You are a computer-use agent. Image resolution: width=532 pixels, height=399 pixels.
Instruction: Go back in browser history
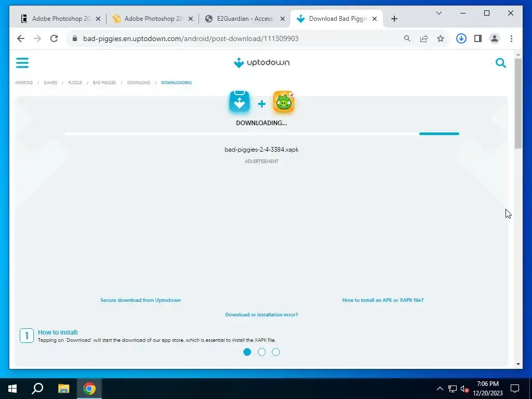pyautogui.click(x=21, y=38)
